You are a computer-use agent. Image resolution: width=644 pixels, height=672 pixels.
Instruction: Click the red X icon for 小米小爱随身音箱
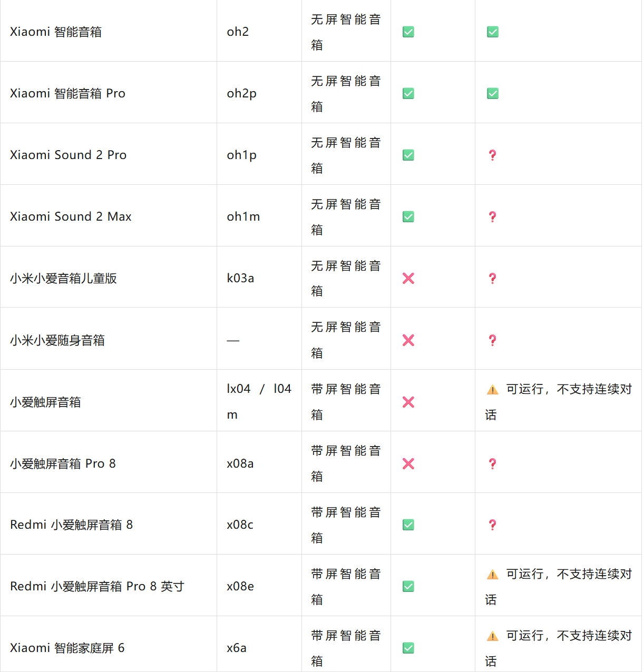pos(408,340)
